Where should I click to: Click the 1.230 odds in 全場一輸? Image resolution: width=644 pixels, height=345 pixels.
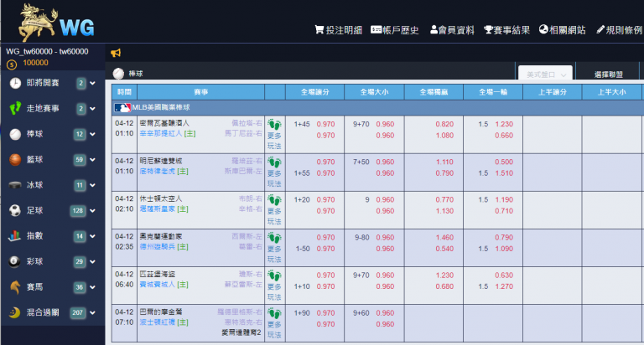pos(504,124)
